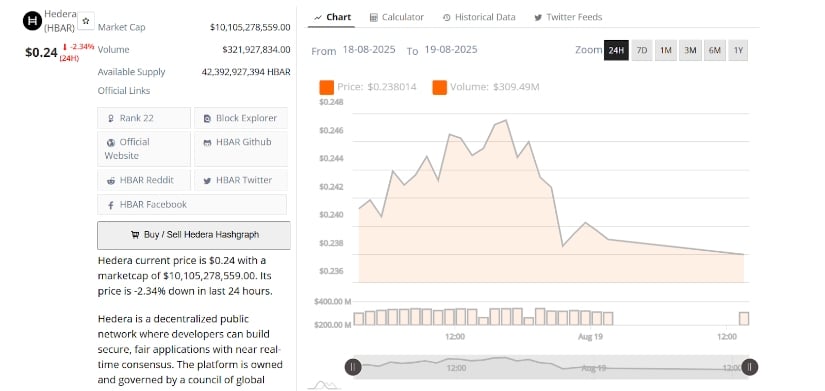Screen dimensions: 825x391
Task: Click the left range slider handle
Action: pyautogui.click(x=353, y=367)
